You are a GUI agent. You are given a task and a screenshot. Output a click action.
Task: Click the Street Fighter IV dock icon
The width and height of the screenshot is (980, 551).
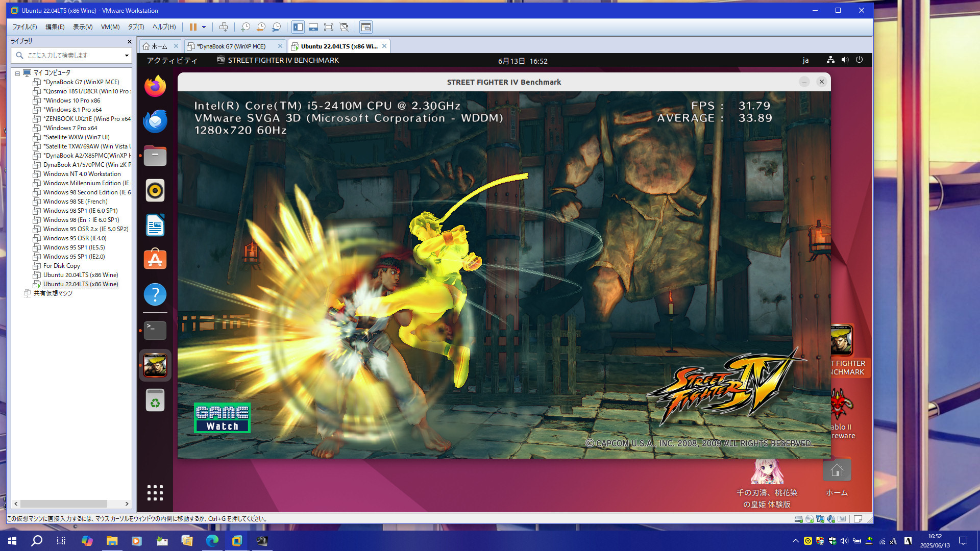pos(155,365)
